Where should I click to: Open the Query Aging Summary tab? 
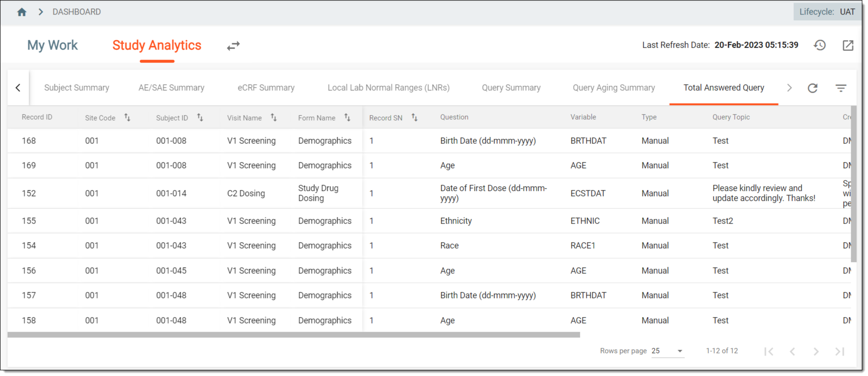(614, 88)
